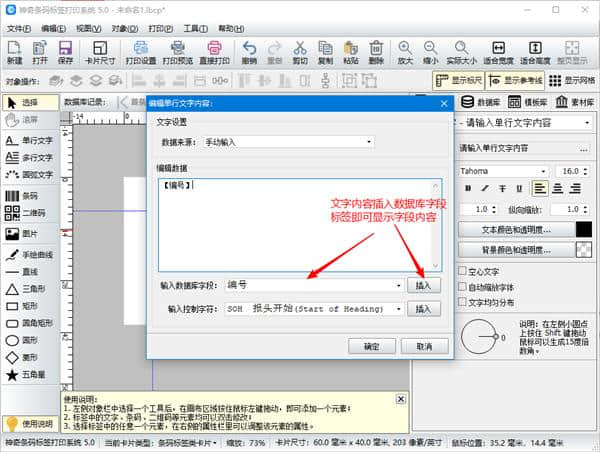Click 插入 next to database field

(423, 286)
